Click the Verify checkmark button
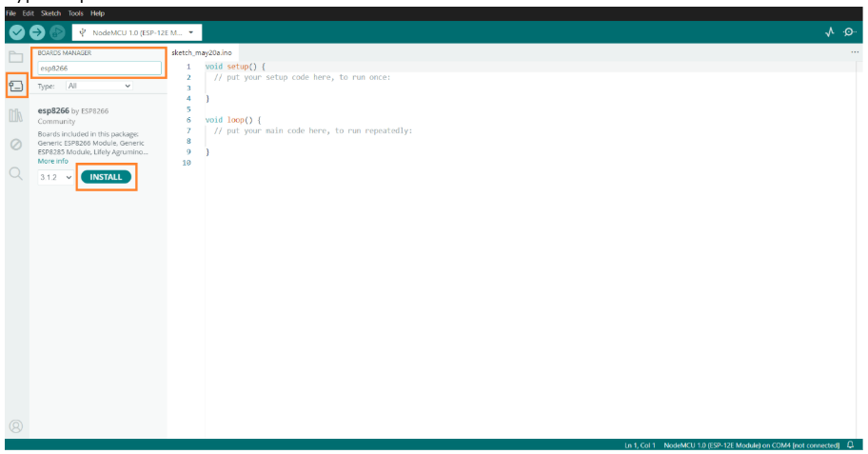Screen dimensions: 868x454 (x=17, y=32)
